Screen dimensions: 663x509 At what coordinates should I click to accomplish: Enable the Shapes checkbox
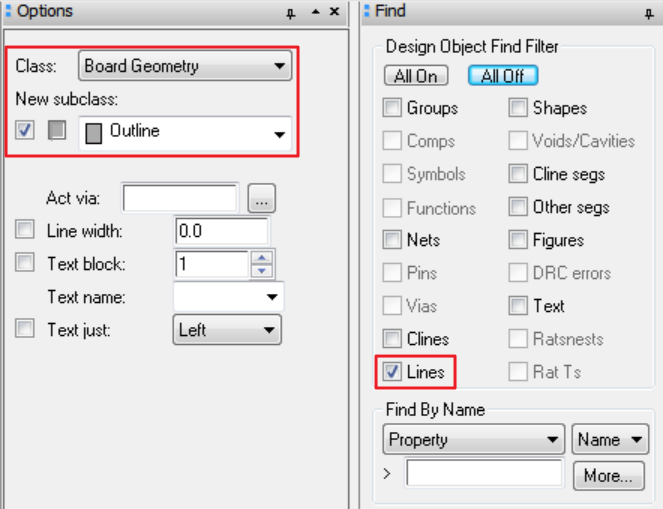pos(518,108)
